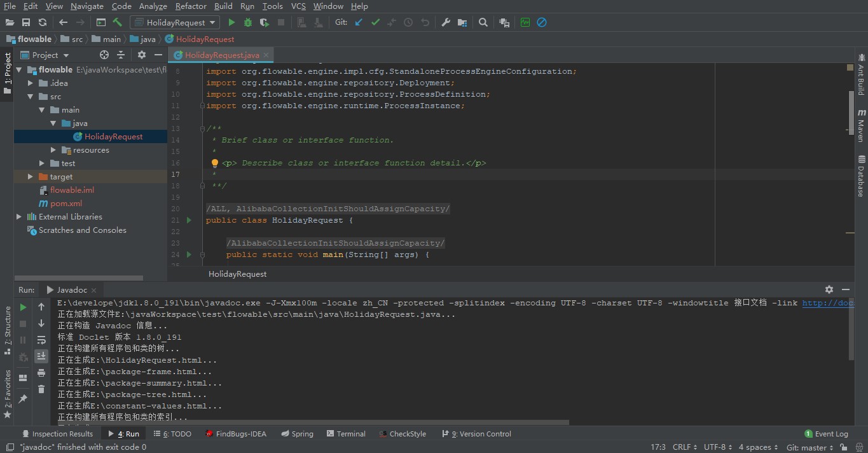
Task: Open settings with the wrench icon
Action: 446,22
